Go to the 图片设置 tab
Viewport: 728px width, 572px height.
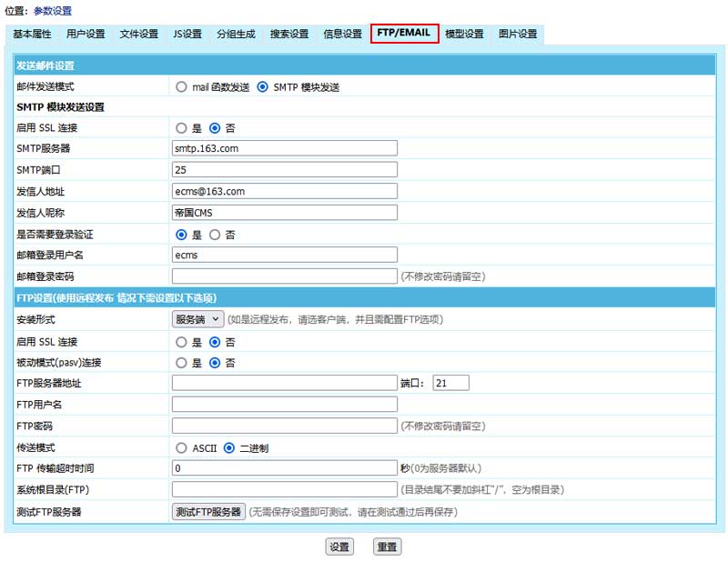(518, 35)
